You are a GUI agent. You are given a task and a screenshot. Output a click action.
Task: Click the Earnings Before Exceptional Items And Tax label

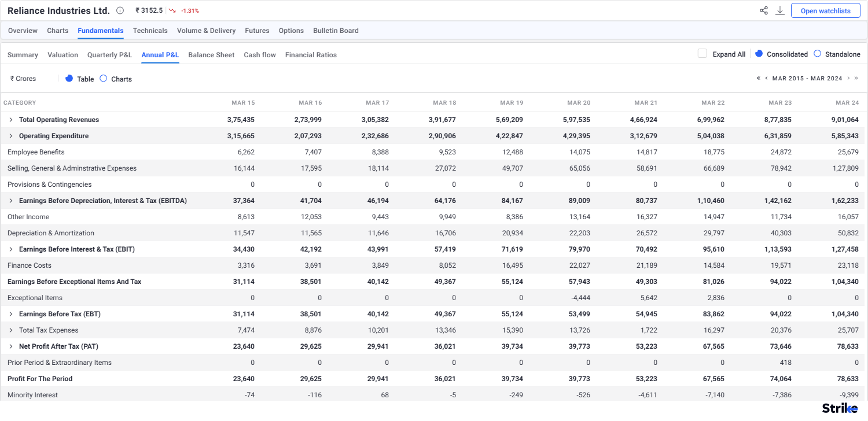[74, 282]
